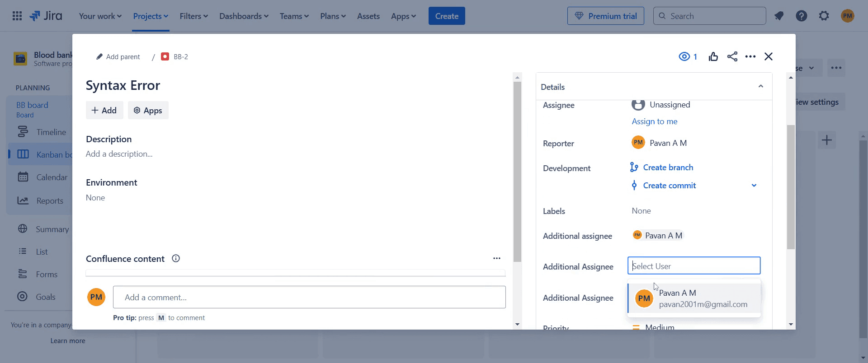This screenshot has width=868, height=363.
Task: Click the Confluence content info icon
Action: tap(176, 258)
